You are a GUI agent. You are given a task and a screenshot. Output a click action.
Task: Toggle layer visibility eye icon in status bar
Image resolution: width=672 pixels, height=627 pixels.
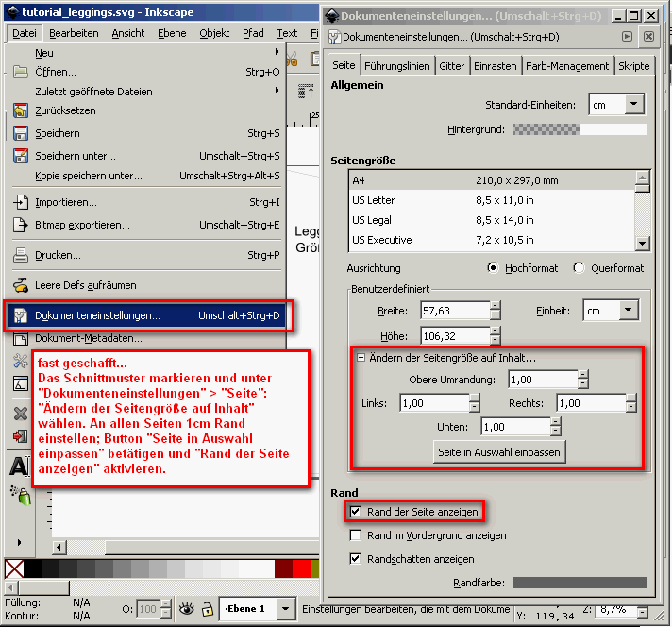coord(186,609)
